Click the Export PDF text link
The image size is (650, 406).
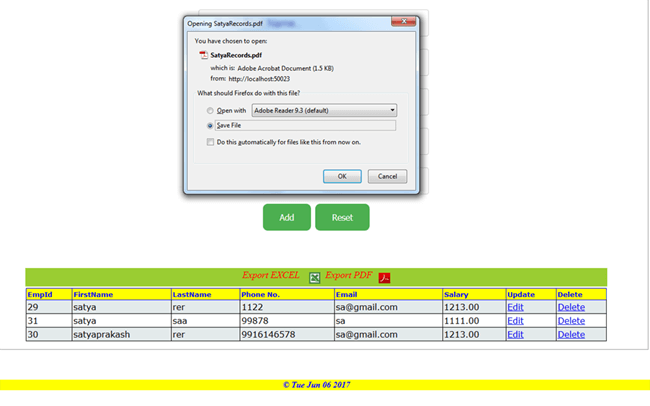[349, 275]
